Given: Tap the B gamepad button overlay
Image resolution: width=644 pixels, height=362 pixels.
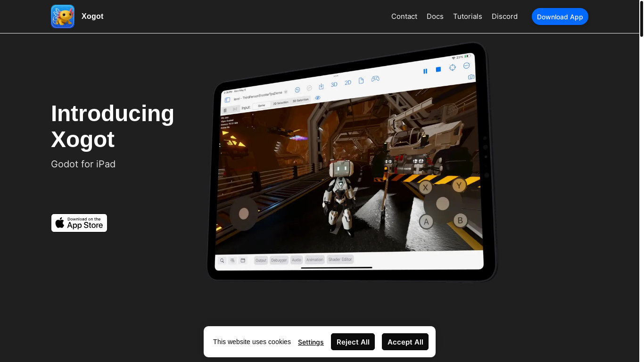Looking at the screenshot, I should click(460, 220).
